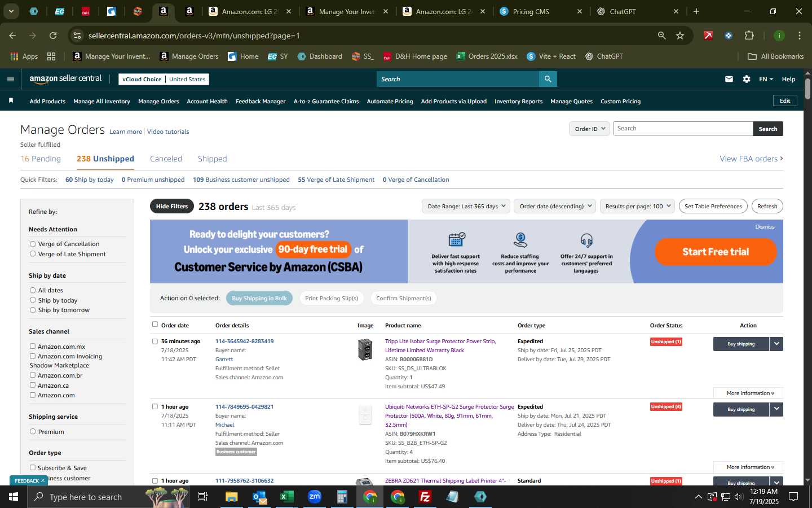Open the EN language dropdown
The image size is (812, 508).
766,79
